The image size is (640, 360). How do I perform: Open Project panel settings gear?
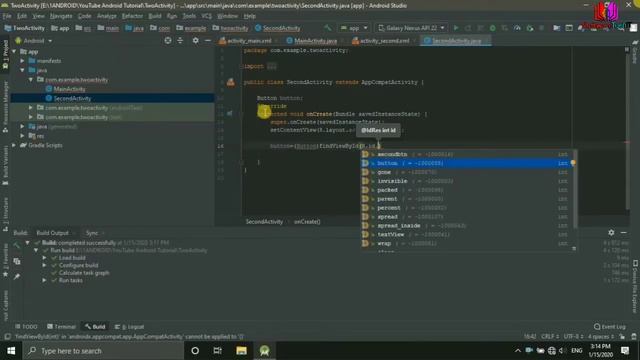[196, 40]
